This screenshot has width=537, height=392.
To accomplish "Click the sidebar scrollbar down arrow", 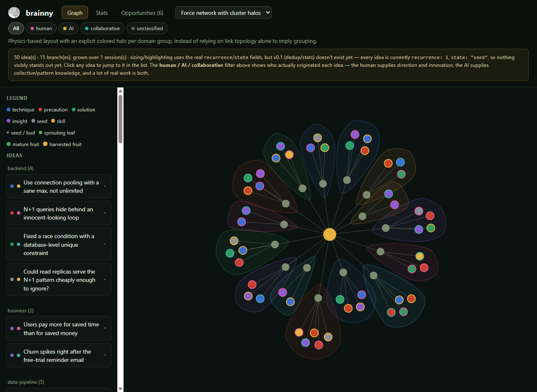I will pyautogui.click(x=120, y=389).
